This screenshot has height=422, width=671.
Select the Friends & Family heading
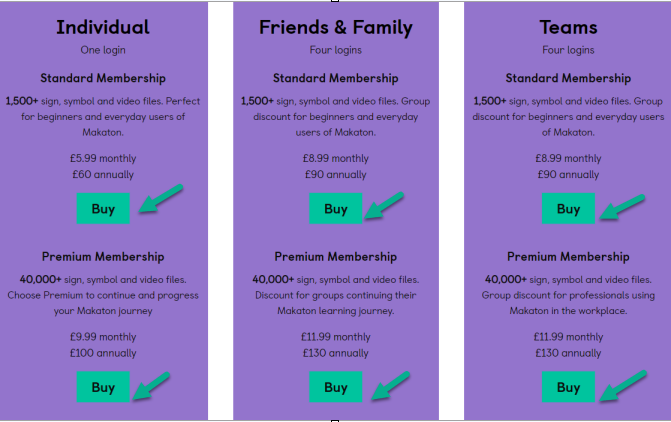coord(336,28)
